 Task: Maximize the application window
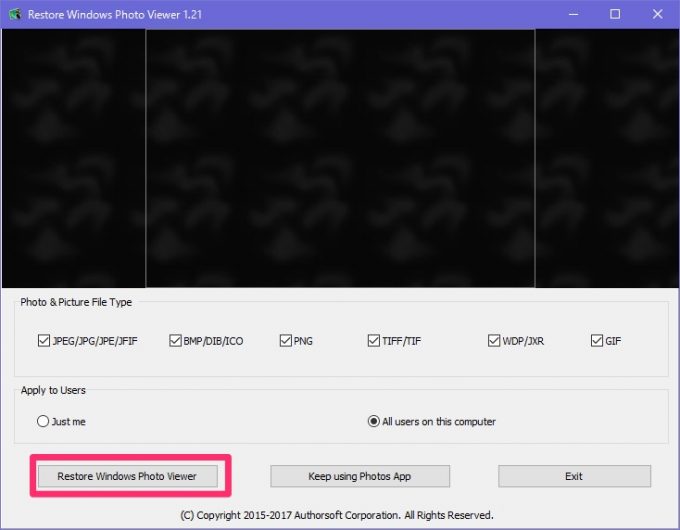tap(615, 14)
